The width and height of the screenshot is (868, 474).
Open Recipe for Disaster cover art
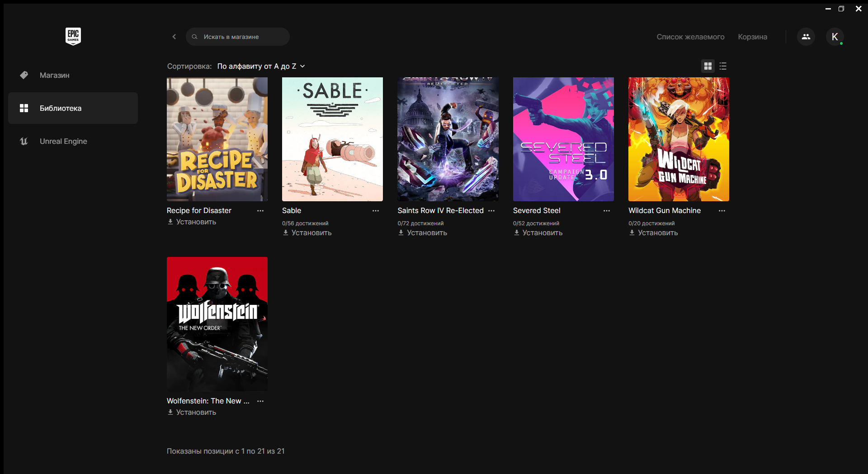pos(217,139)
